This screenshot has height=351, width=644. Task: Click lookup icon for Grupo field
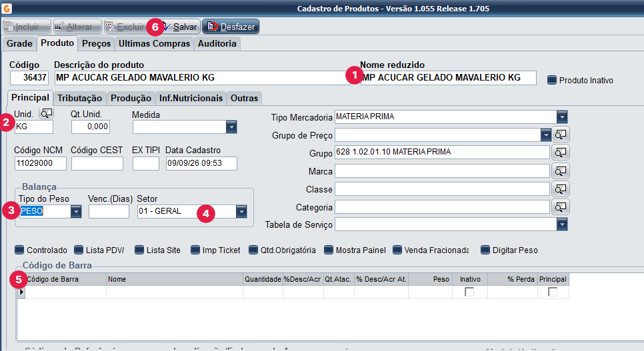[561, 153]
